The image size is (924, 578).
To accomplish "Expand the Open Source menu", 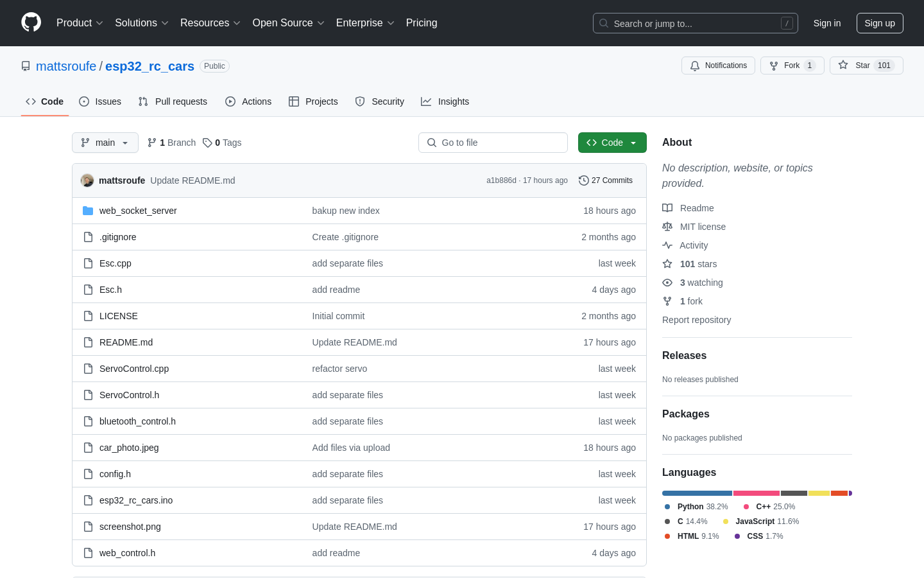I will (289, 23).
